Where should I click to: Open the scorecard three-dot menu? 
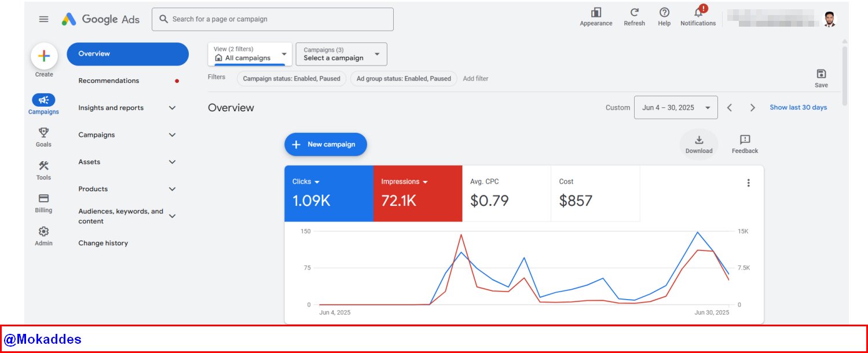point(748,183)
